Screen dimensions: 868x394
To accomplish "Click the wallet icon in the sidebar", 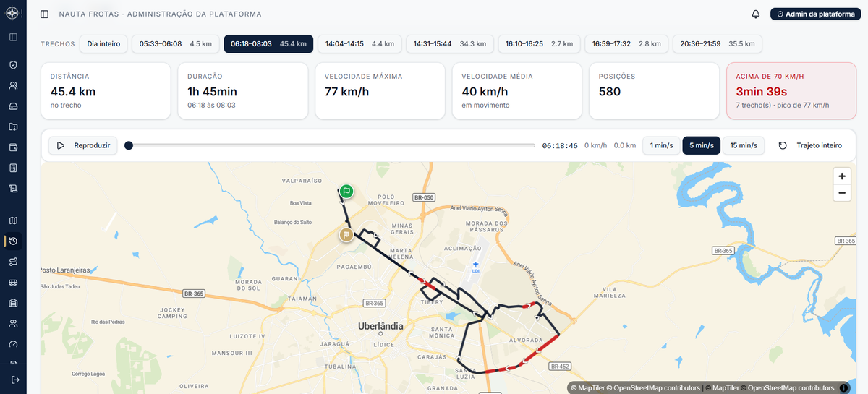I will [13, 147].
